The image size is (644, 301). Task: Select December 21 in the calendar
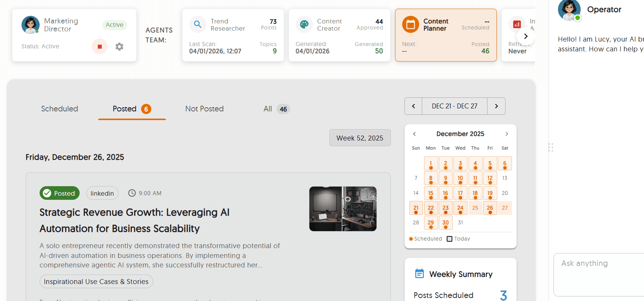416,208
